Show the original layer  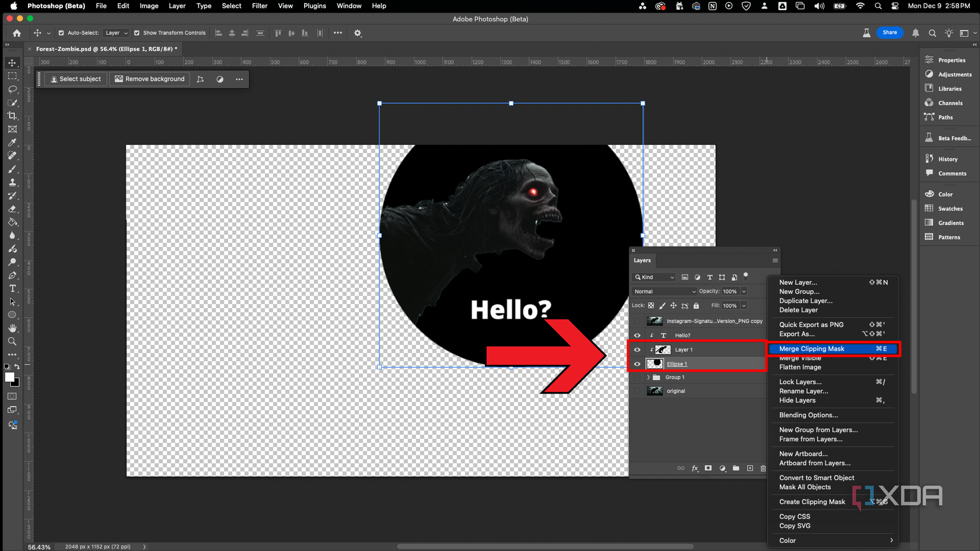pos(637,391)
